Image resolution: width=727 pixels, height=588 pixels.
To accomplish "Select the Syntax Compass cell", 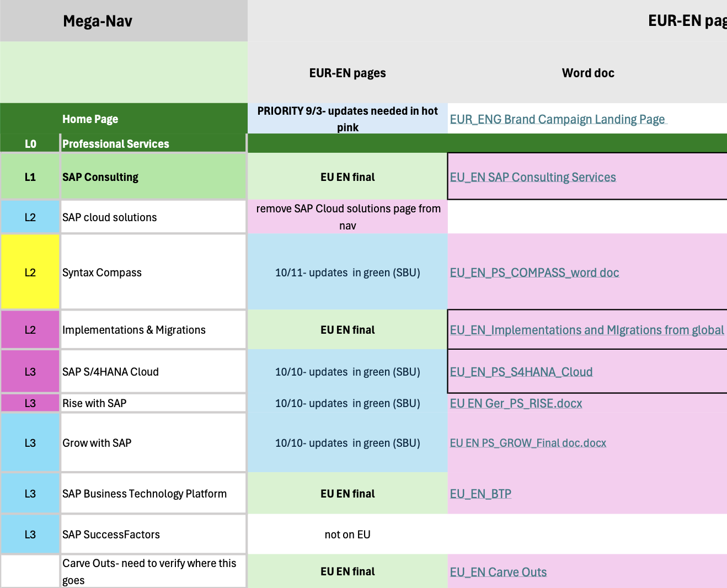I will 153,272.
